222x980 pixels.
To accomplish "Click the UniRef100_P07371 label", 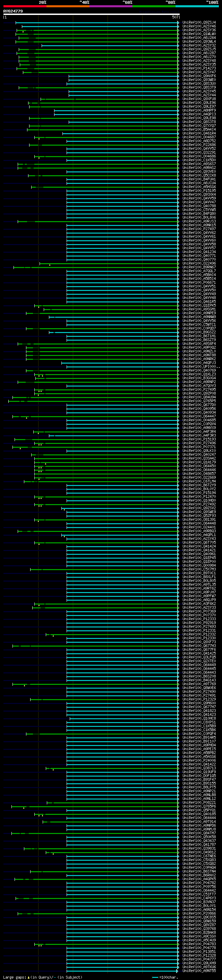I will pyautogui.click(x=199, y=447).
